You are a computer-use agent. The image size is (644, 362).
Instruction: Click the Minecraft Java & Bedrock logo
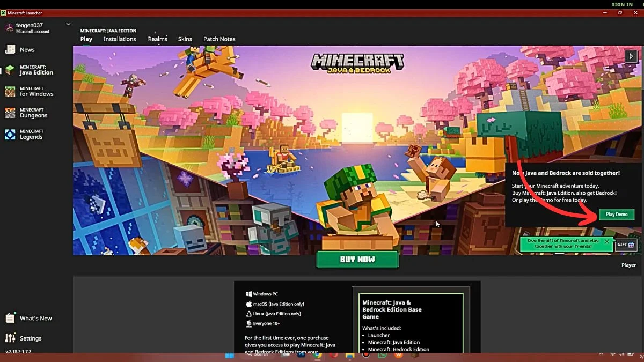click(x=357, y=62)
